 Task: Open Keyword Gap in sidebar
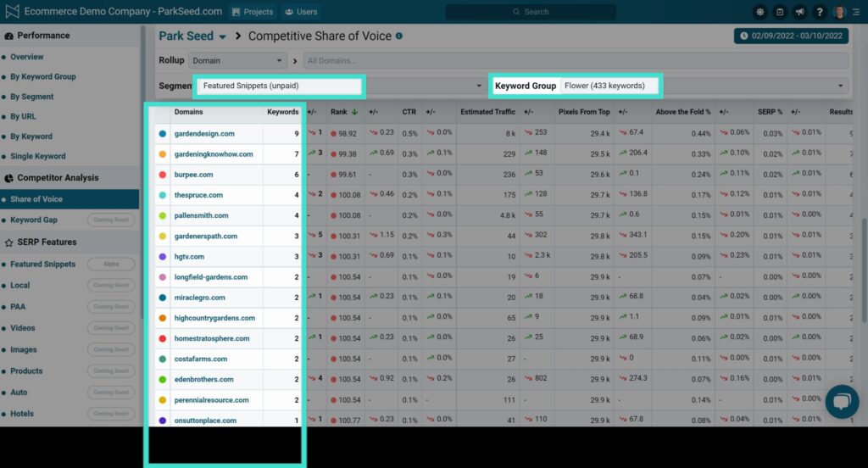click(34, 220)
